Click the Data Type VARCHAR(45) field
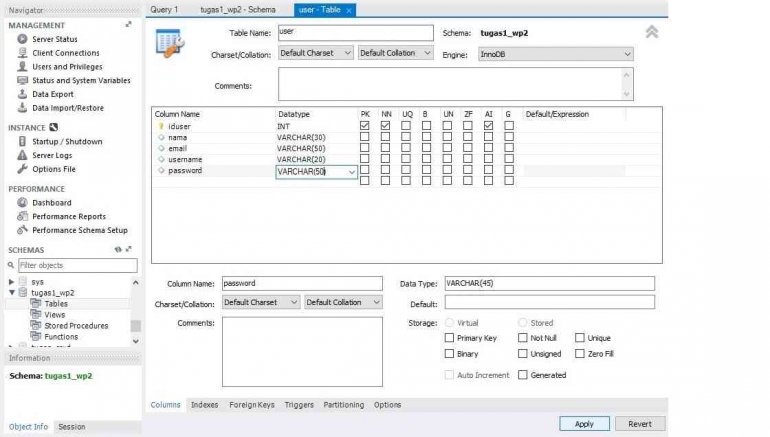The width and height of the screenshot is (770, 437). [550, 283]
